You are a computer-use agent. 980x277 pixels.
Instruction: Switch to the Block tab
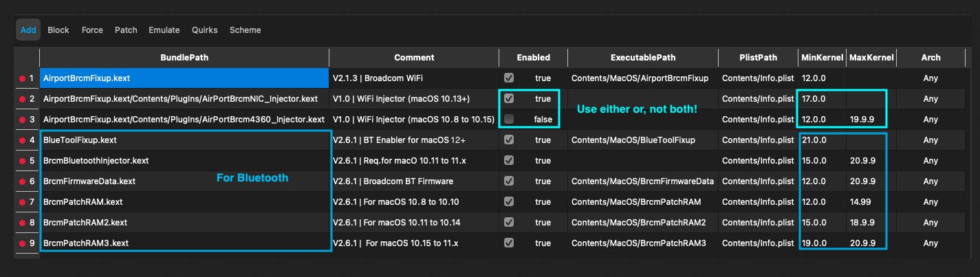point(58,30)
